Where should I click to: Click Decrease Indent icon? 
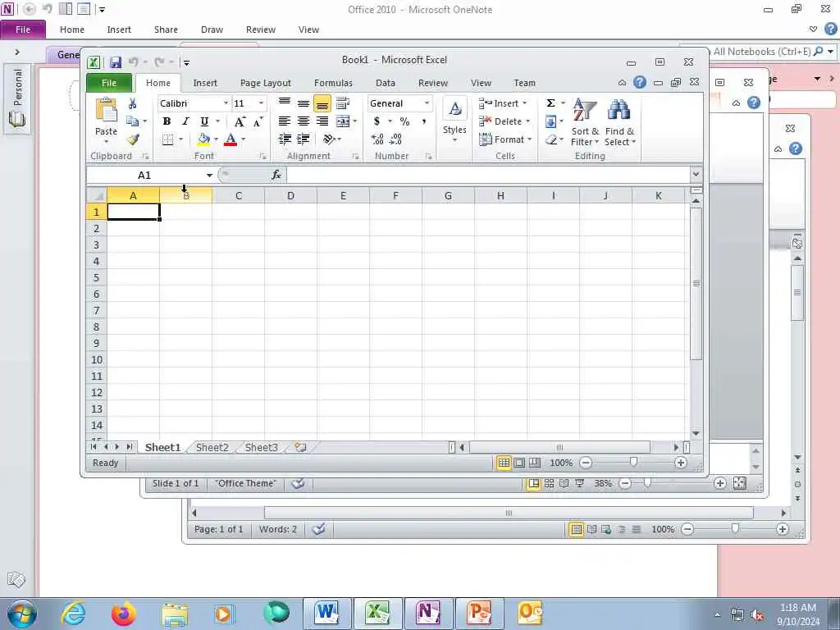[285, 139]
